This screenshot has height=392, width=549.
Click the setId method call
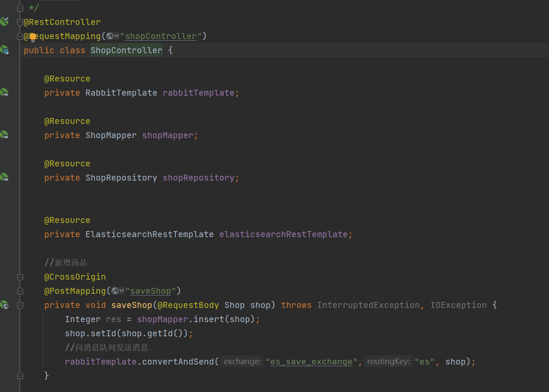pos(103,333)
